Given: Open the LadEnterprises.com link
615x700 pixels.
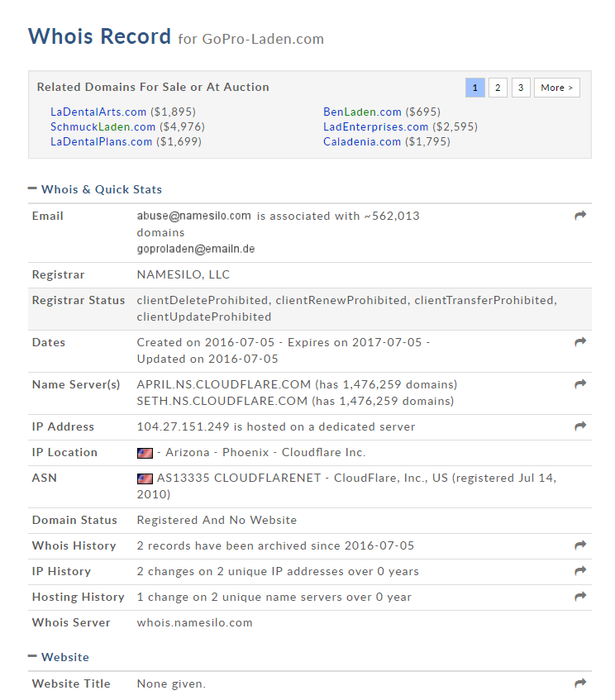Looking at the screenshot, I should [x=375, y=126].
